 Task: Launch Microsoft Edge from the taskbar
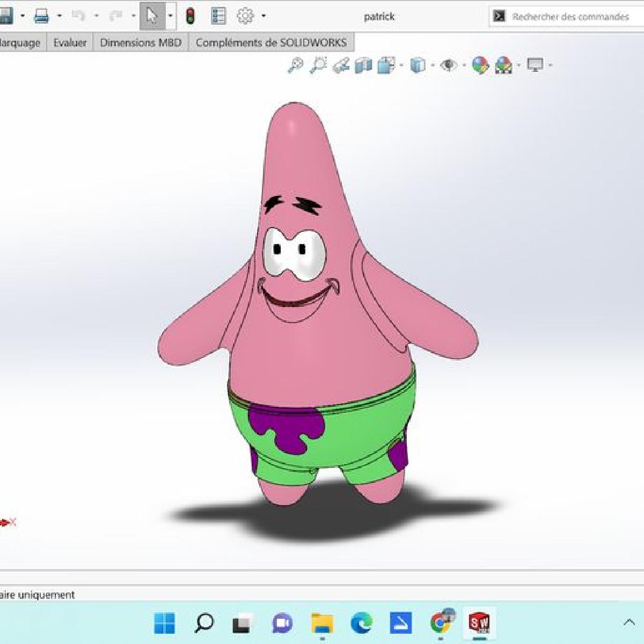click(x=361, y=624)
